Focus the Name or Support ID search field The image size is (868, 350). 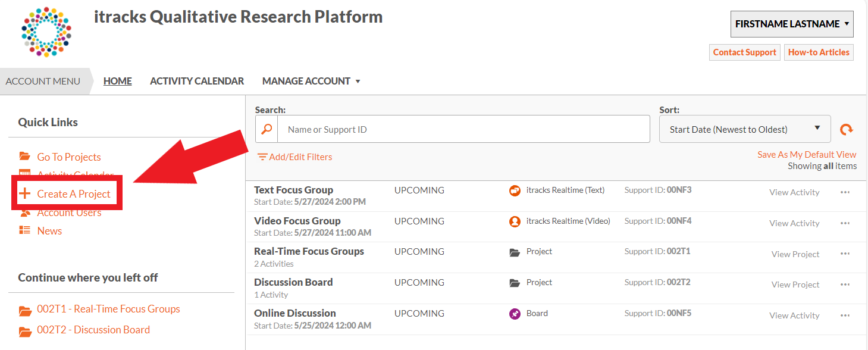click(x=463, y=129)
